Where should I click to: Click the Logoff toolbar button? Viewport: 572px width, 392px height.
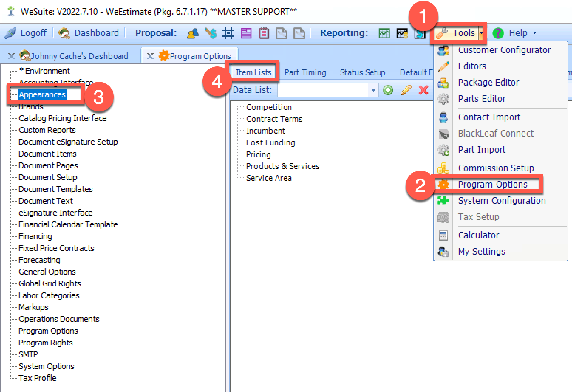[x=25, y=33]
